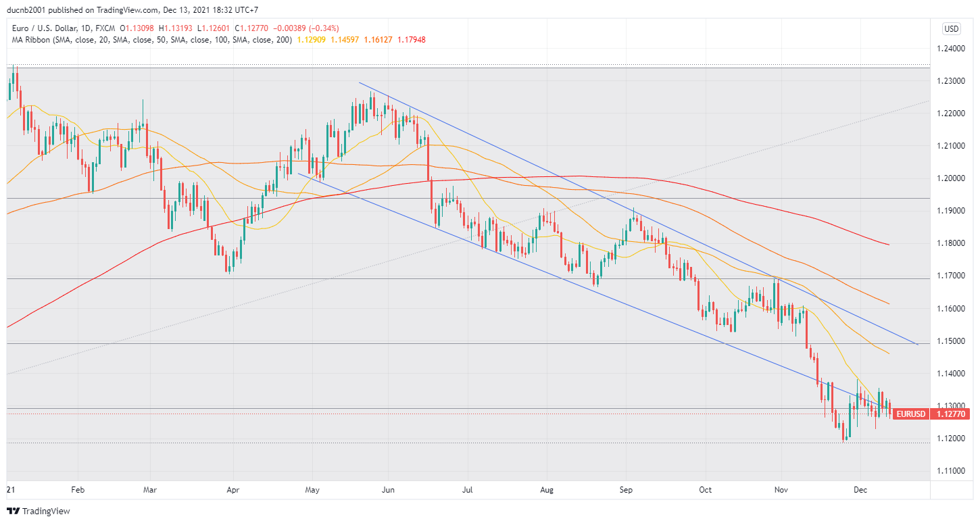This screenshot has height=523, width=980.
Task: Click the 21 year label on time axis
Action: point(11,489)
